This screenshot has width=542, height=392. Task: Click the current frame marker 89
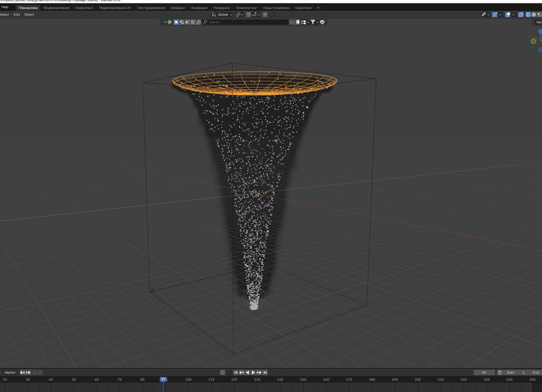click(163, 379)
